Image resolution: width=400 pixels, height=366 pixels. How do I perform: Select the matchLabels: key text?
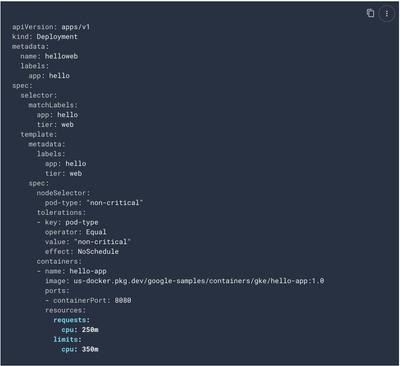click(x=53, y=105)
